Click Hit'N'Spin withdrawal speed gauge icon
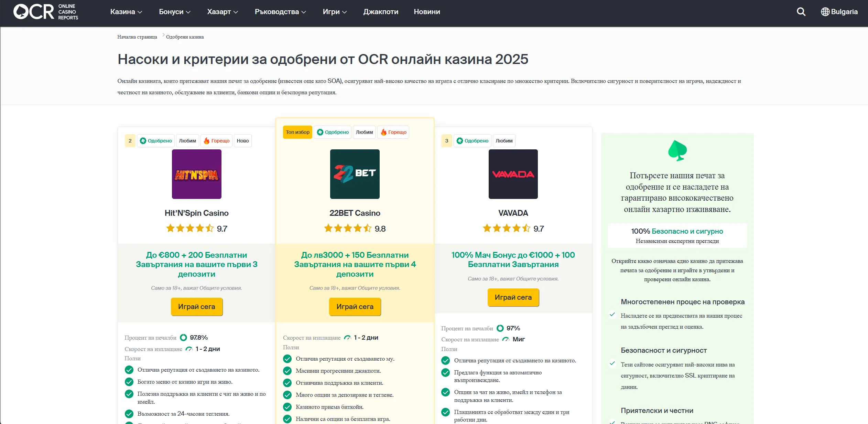Screen dimensions: 868x424 (x=189, y=349)
